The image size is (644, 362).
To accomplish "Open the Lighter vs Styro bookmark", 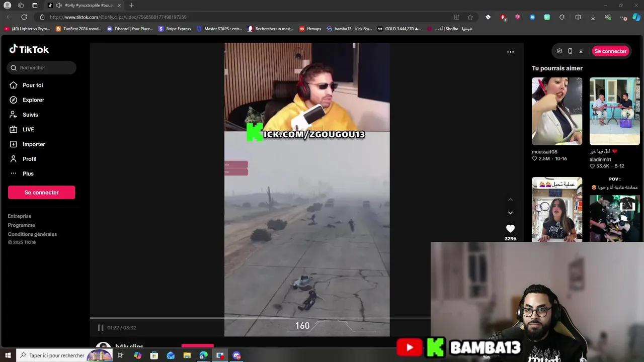I will [x=27, y=29].
